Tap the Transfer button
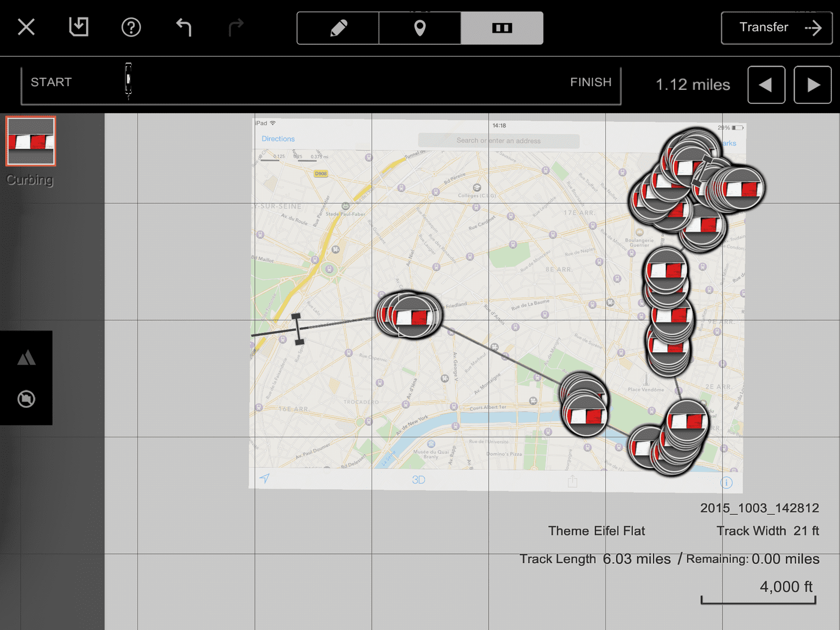 (x=776, y=28)
